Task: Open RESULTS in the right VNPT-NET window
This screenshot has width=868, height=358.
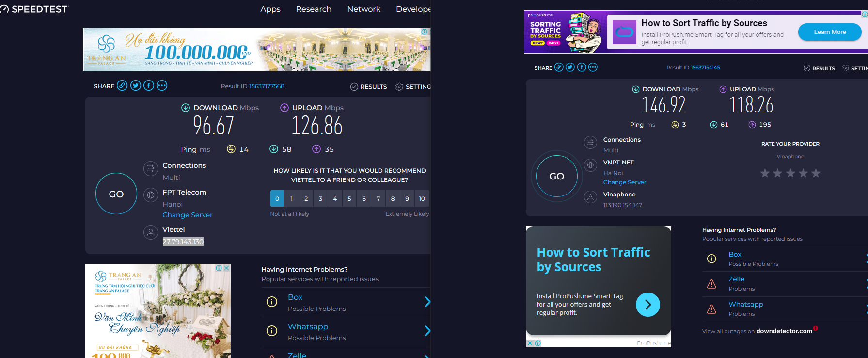Action: tap(819, 68)
